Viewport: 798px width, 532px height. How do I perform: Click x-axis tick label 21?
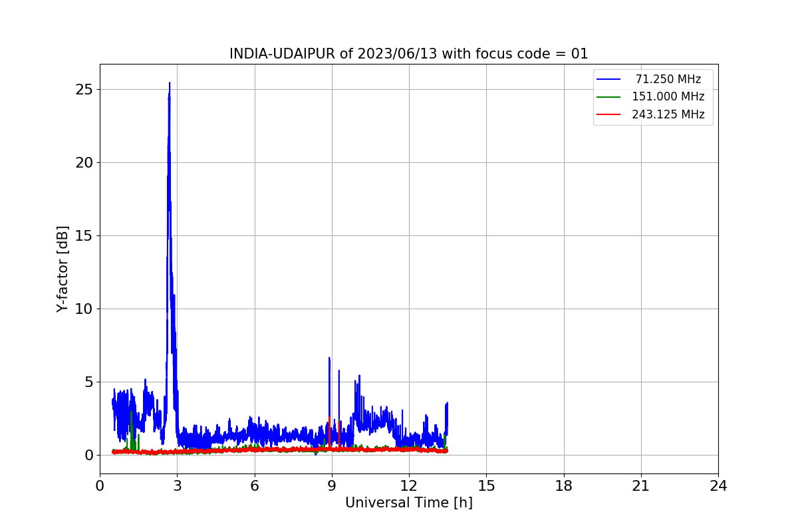641,486
